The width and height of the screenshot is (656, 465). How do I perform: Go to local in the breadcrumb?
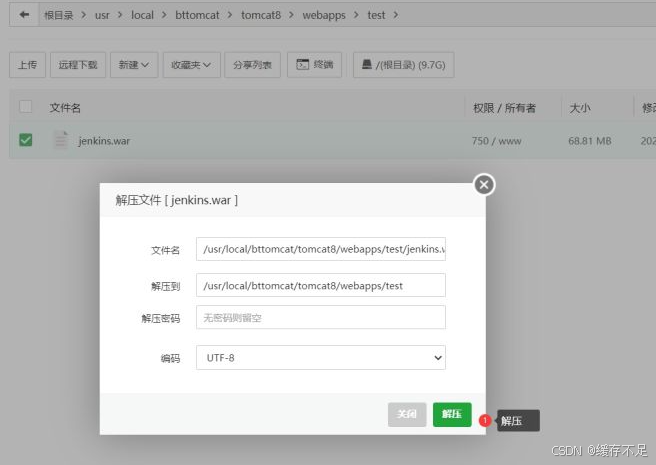pos(142,15)
